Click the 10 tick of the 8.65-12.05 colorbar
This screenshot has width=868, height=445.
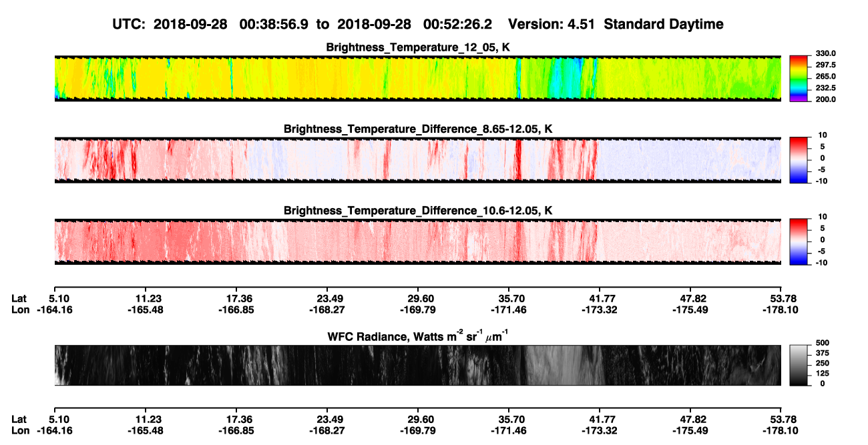coord(823,135)
